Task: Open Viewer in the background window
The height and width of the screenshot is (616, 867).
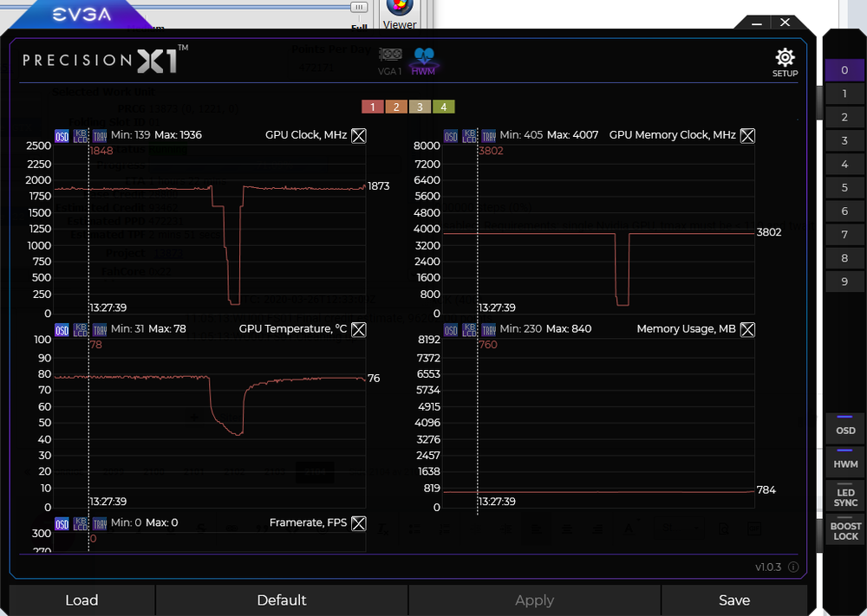Action: (x=399, y=15)
